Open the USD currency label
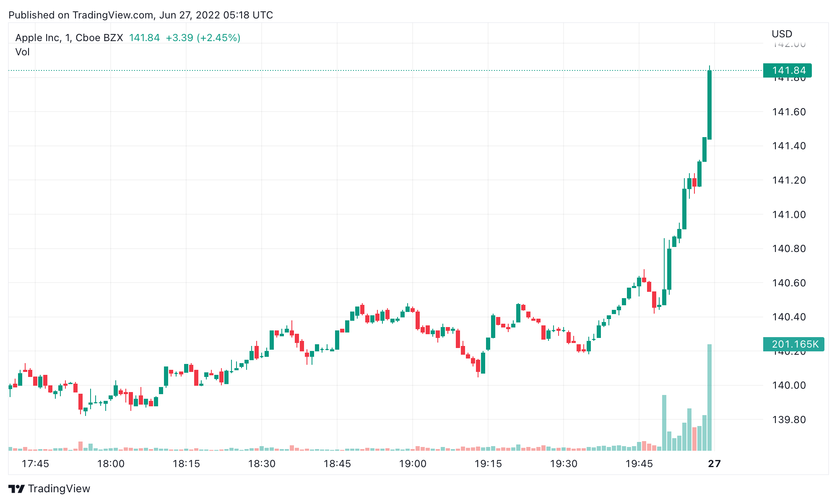Image resolution: width=837 pixels, height=504 pixels. (782, 34)
